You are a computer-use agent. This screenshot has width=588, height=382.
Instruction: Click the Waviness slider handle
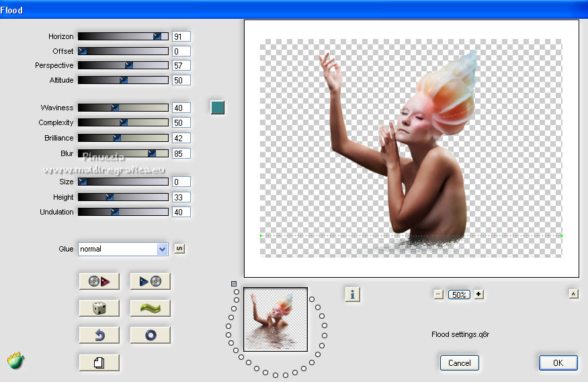pyautogui.click(x=115, y=108)
